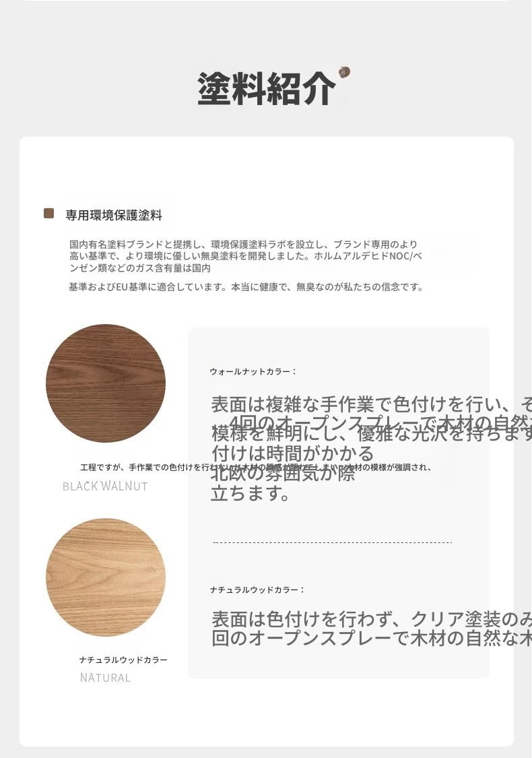Click the text 立ちます。

tap(251, 494)
